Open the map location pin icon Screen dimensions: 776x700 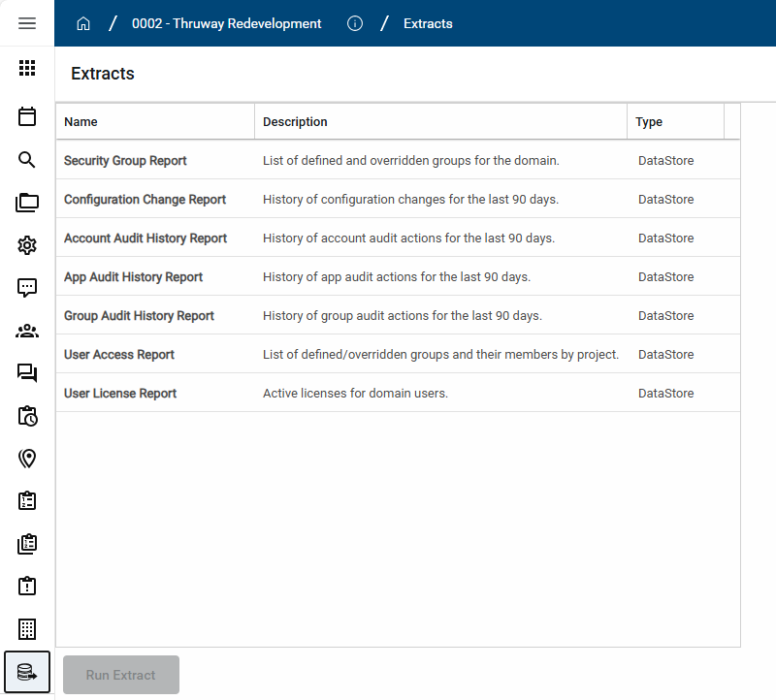tap(27, 459)
